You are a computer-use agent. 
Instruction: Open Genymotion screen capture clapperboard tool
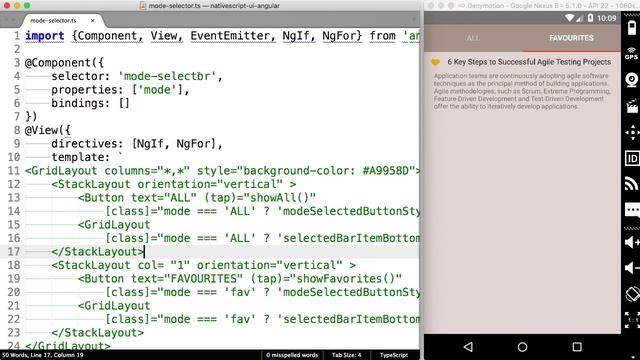(x=632, y=106)
